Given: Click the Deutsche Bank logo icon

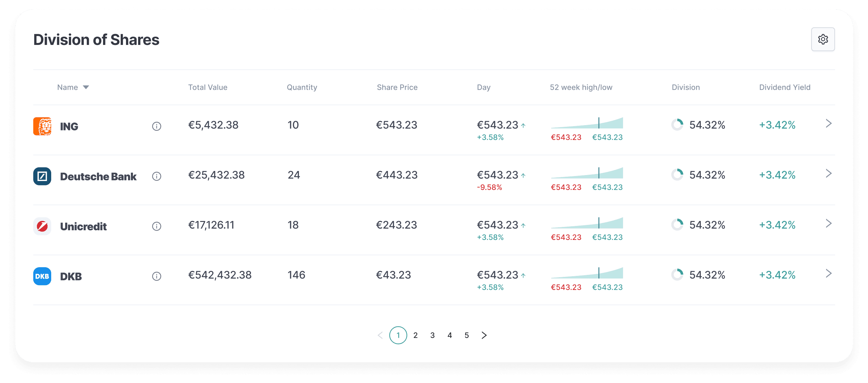Looking at the screenshot, I should (x=43, y=176).
